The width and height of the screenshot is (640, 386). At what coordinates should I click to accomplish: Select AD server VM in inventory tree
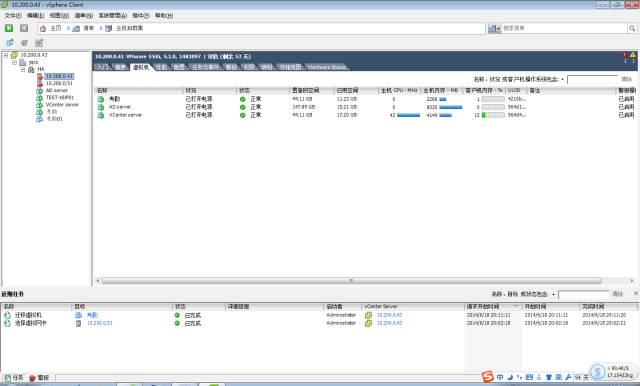tap(57, 90)
